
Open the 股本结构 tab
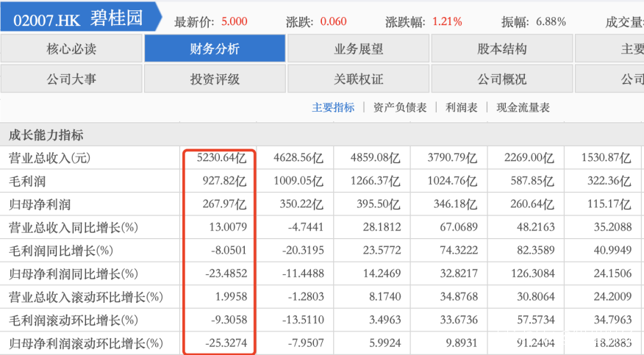[x=502, y=49]
